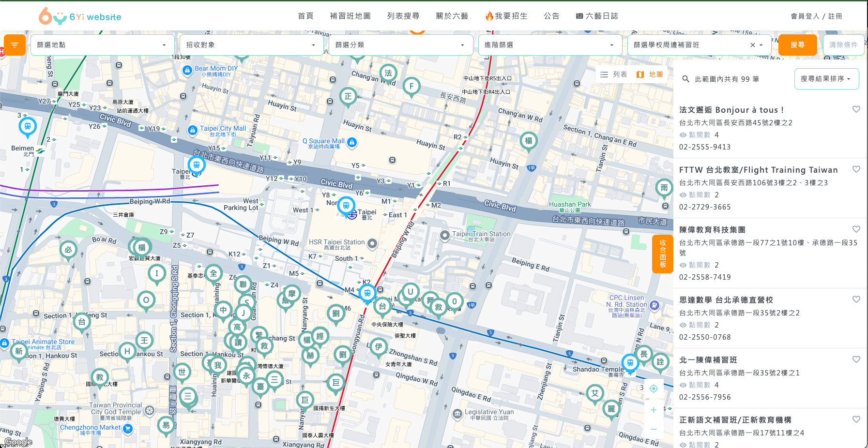Expand the 篩選分類 dropdown
The width and height of the screenshot is (868, 448).
coord(400,45)
